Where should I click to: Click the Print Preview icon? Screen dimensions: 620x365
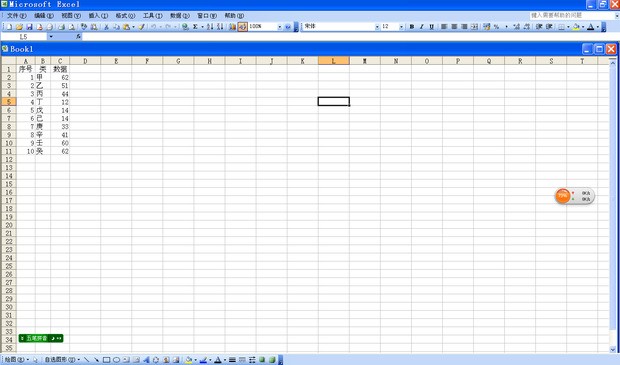pyautogui.click(x=72, y=26)
